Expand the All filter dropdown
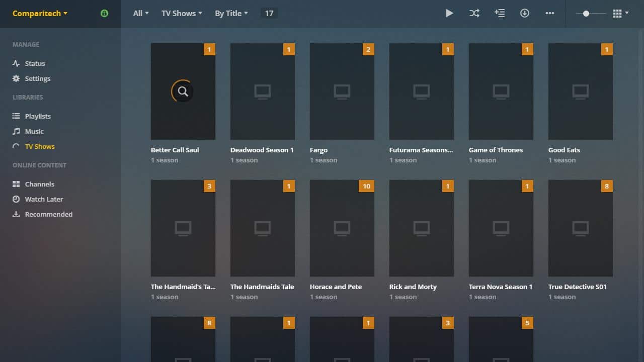Screen dimensions: 644x362 point(140,13)
